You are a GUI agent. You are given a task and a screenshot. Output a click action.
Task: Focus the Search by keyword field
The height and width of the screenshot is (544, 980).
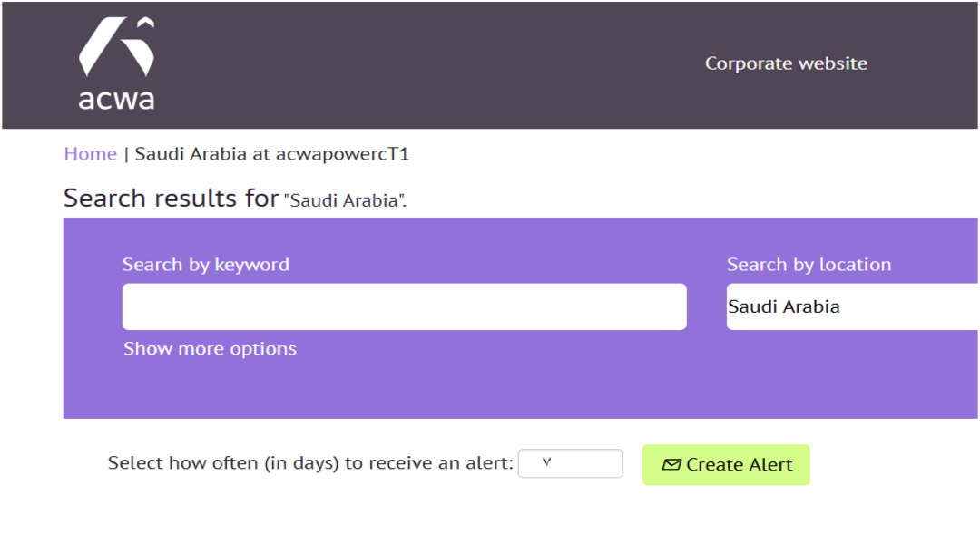(x=404, y=306)
